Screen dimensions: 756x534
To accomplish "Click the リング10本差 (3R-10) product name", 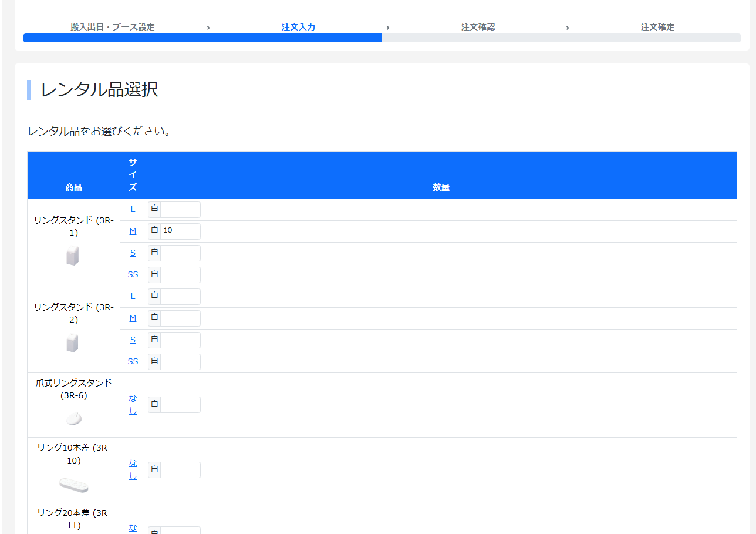I will [73, 454].
